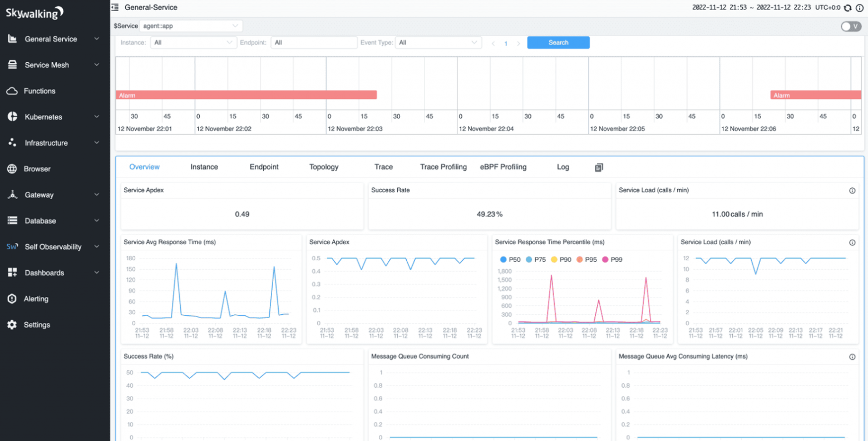Screen dimensions: 868x441
Task: Click the blue Search button
Action: point(558,43)
